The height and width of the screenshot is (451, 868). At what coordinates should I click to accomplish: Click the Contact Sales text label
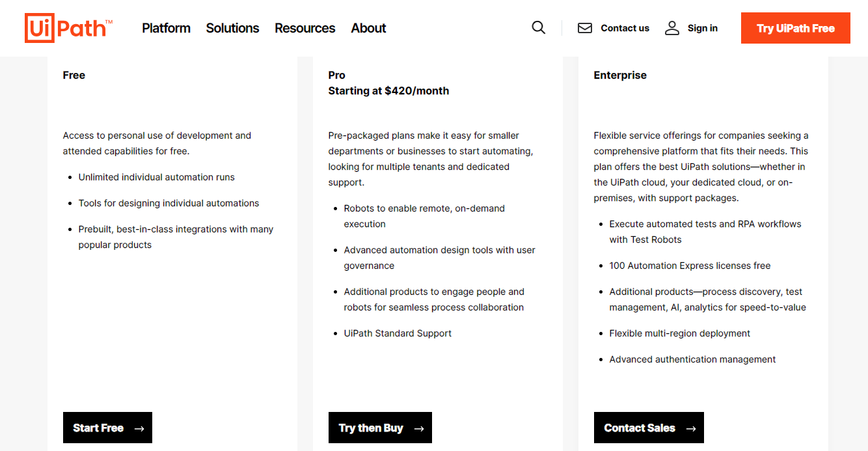640,428
